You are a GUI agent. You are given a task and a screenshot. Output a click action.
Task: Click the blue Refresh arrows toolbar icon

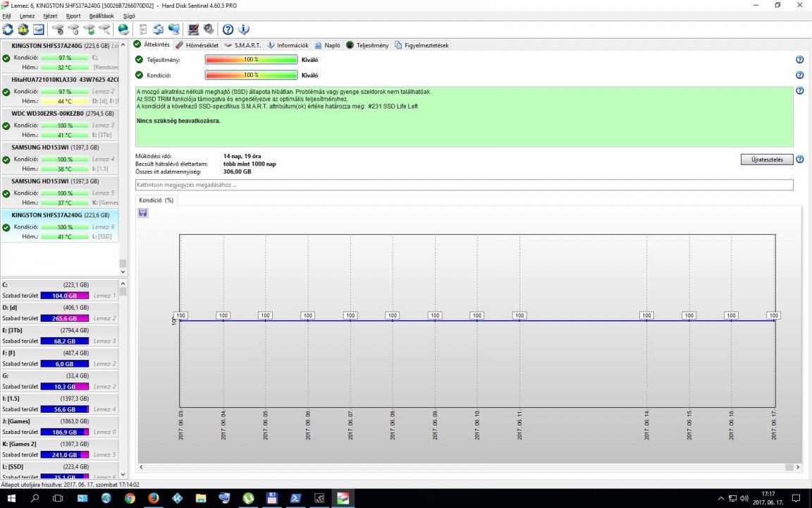8,30
